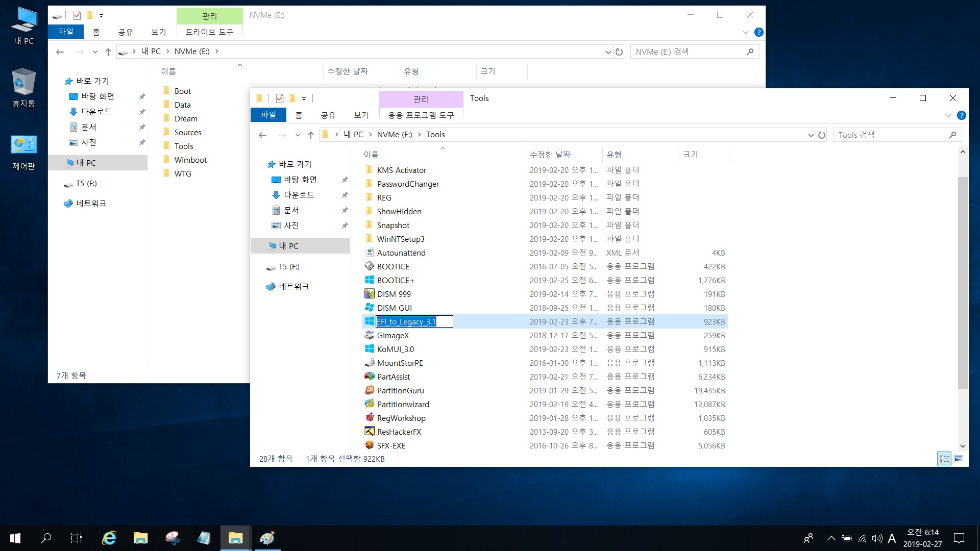The width and height of the screenshot is (980, 551).
Task: Open the 홈 tab in Tools window
Action: point(299,115)
